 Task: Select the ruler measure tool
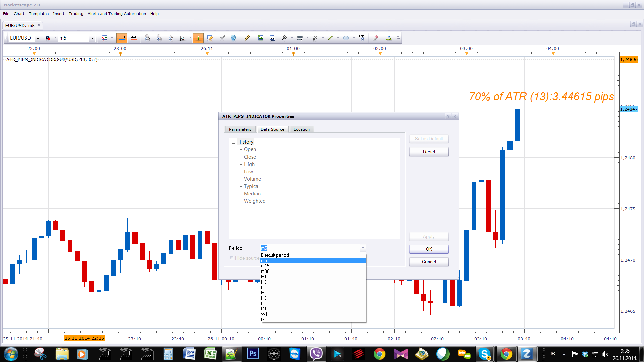click(247, 38)
